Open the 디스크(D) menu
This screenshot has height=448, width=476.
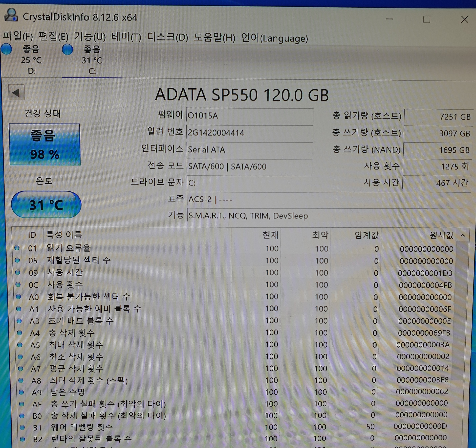click(167, 37)
